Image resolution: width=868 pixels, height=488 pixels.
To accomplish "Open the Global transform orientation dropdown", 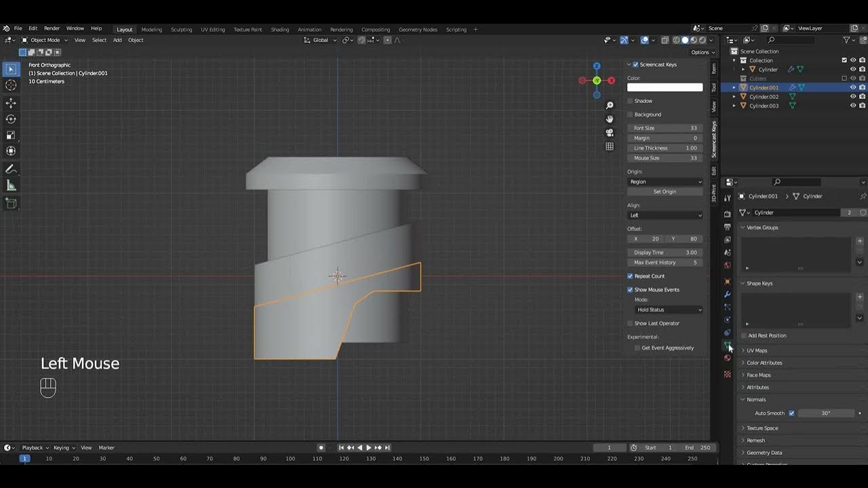I will pos(320,40).
